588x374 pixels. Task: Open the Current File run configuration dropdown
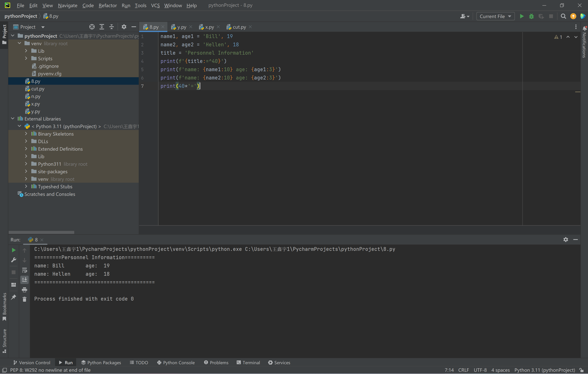(x=495, y=16)
